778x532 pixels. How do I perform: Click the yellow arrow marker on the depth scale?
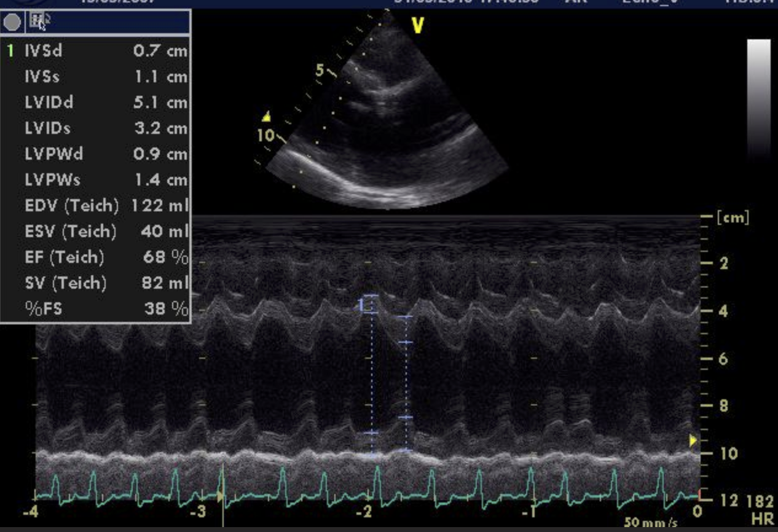pyautogui.click(x=693, y=440)
